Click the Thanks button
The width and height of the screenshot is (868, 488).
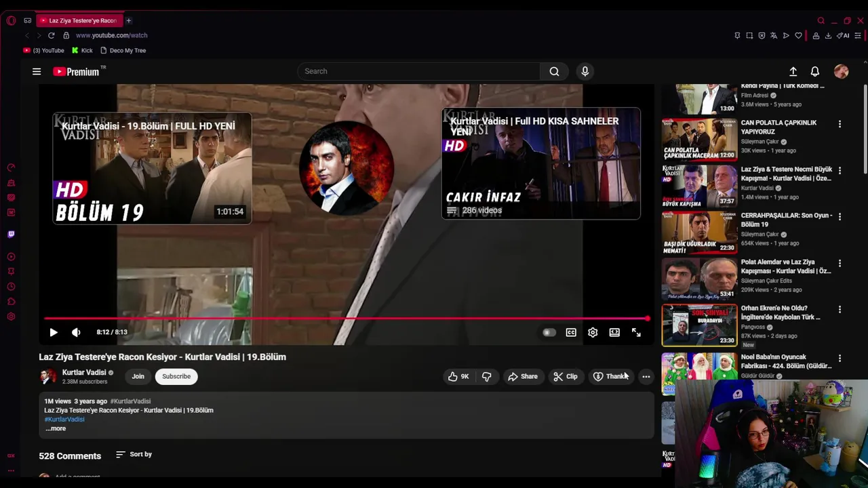pos(610,376)
